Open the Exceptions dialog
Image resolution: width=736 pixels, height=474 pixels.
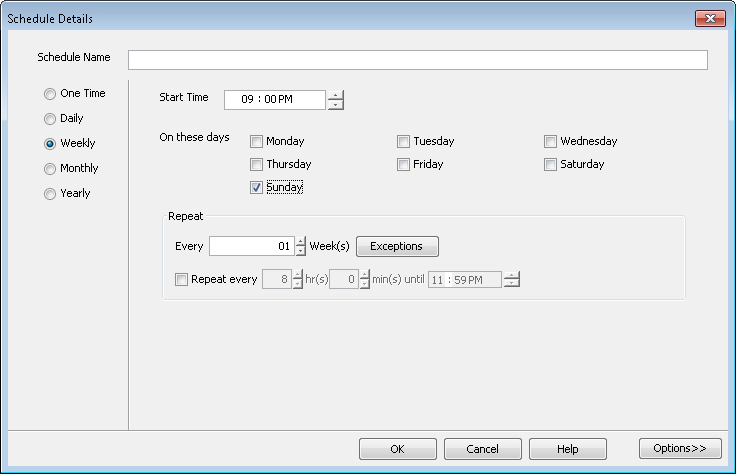point(397,246)
